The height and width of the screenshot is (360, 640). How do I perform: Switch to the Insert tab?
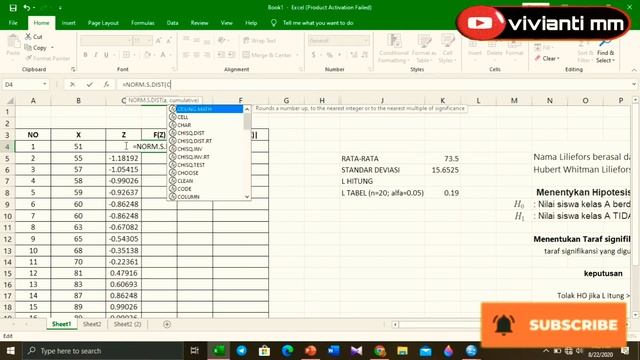tap(69, 23)
